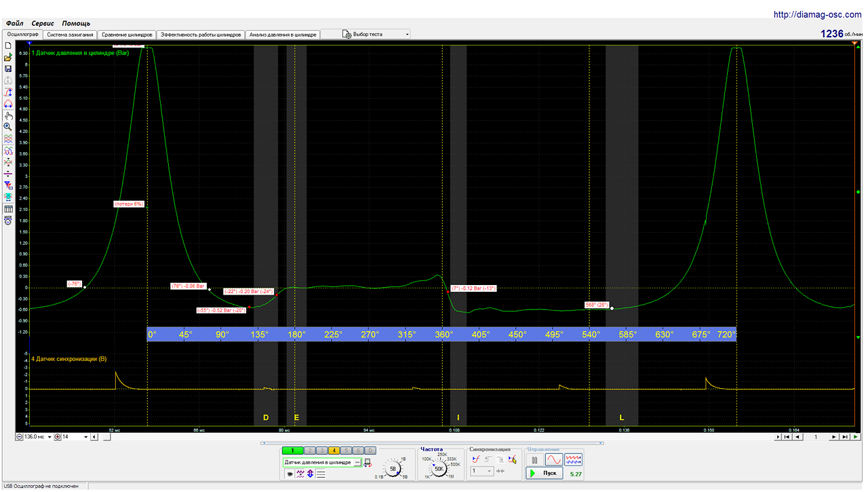This screenshot has width=868, height=492.
Task: Open a saved oscillogram folder icon
Action: point(8,57)
